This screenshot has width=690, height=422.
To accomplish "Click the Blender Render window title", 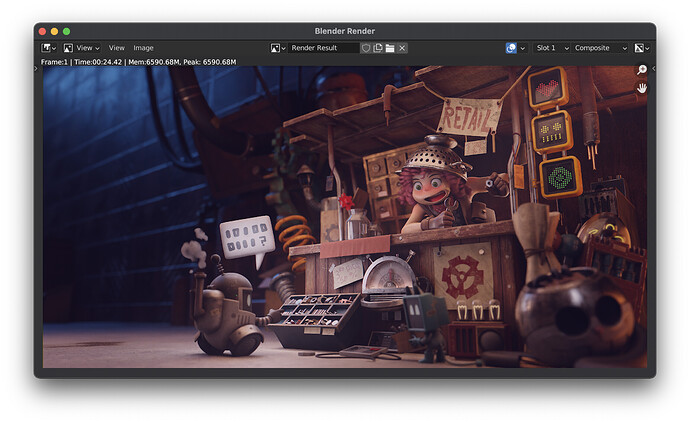I will pos(345,31).
